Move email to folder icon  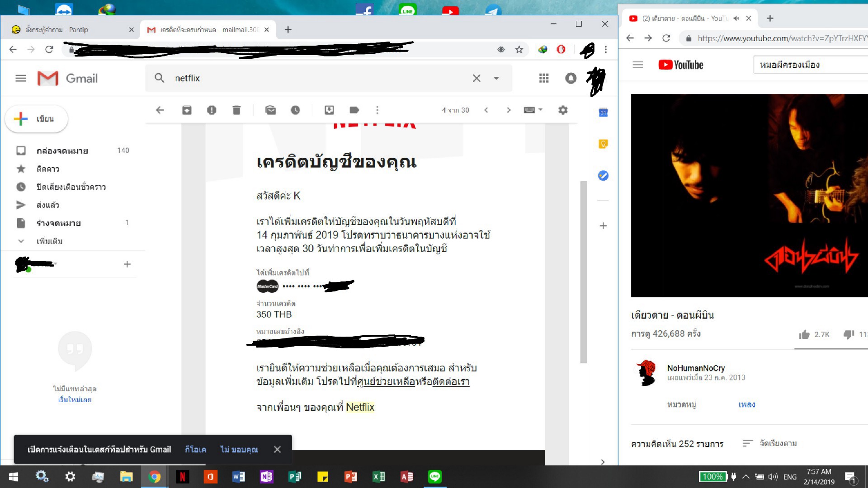pos(329,110)
